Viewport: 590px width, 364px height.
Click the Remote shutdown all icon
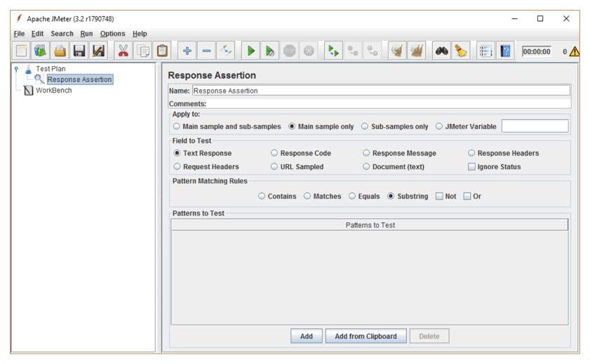[x=372, y=50]
